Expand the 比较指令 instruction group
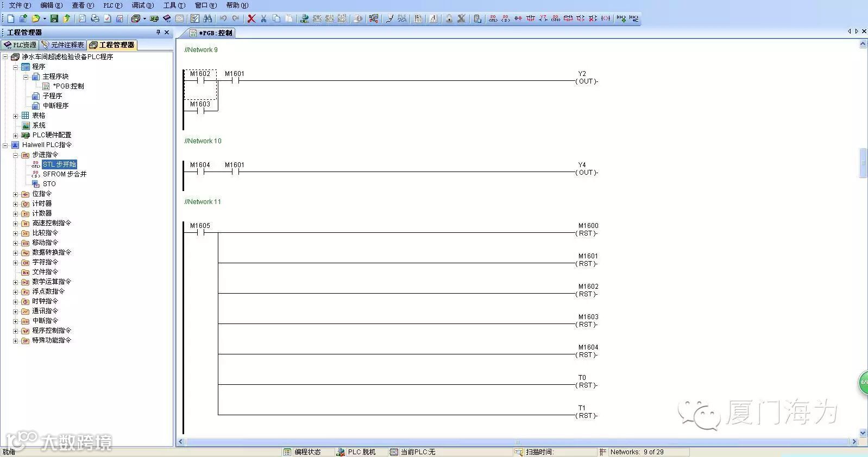 click(x=16, y=233)
